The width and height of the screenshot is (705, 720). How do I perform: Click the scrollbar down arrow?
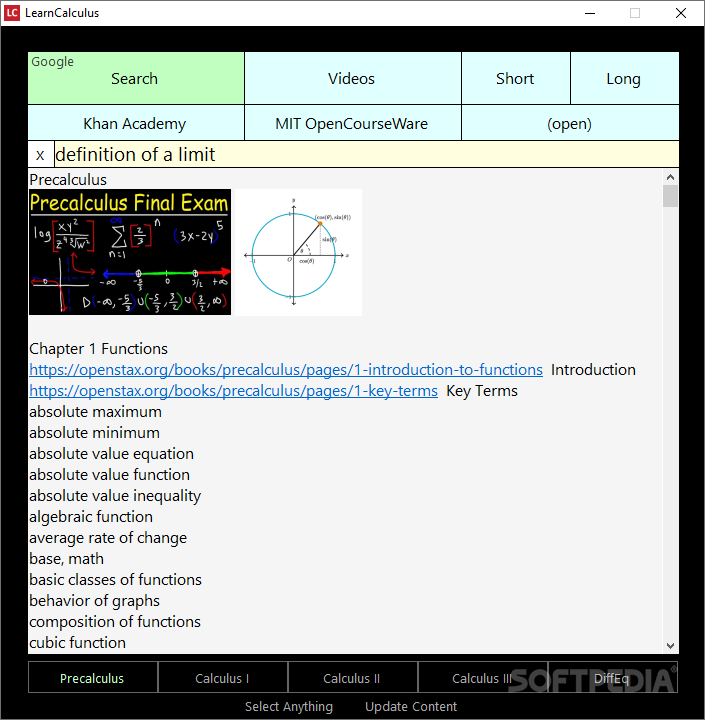(671, 646)
